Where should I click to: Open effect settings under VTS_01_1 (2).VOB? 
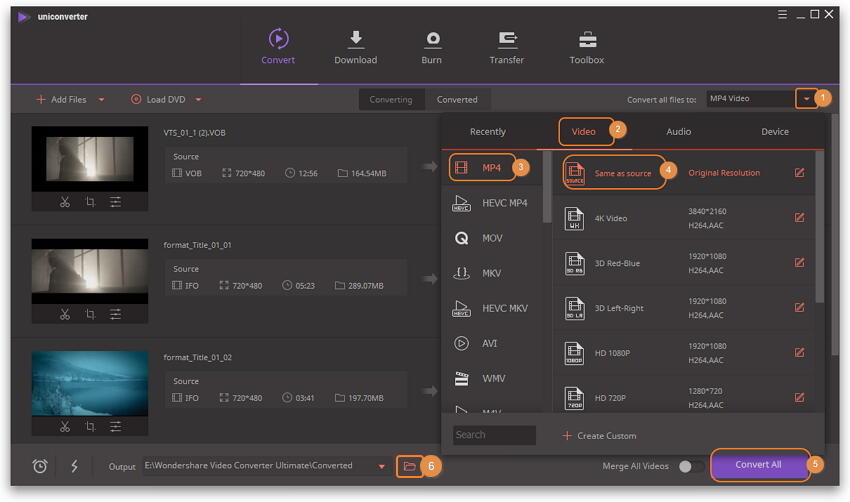click(115, 202)
